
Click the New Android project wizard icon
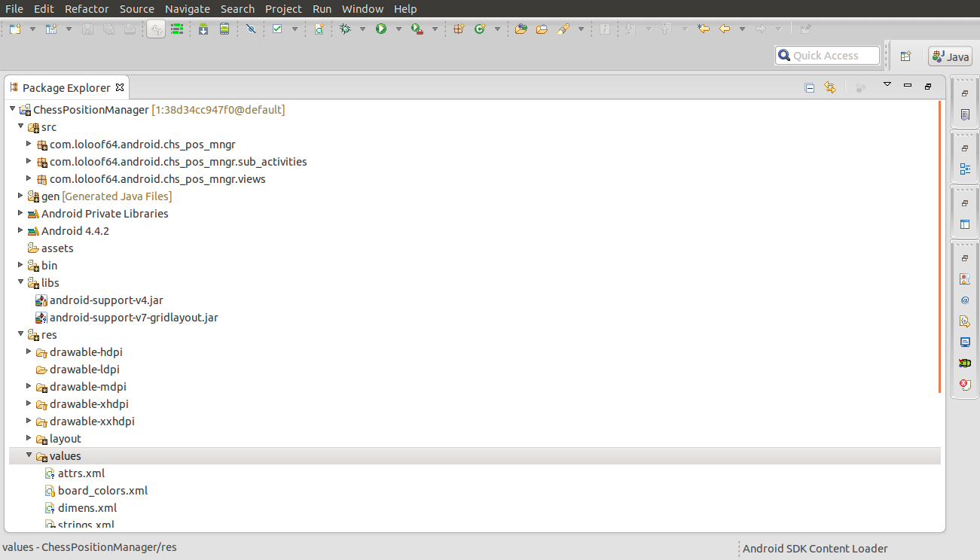(x=51, y=29)
